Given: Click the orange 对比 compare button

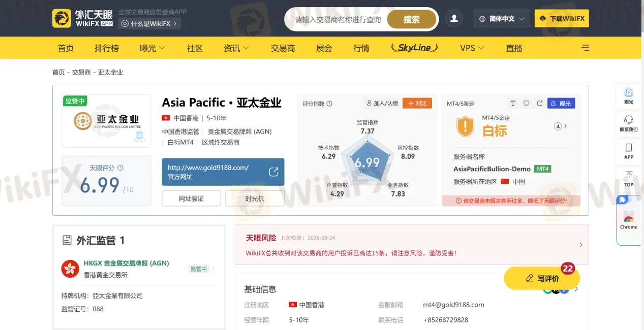Looking at the screenshot, I should coord(417,103).
